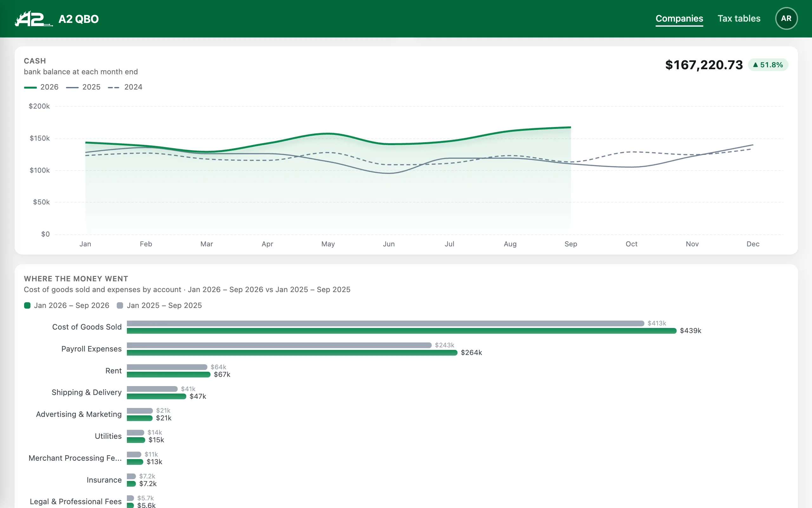Viewport: 812px width, 508px height.
Task: Click the Legal & Professional Fees label
Action: coord(75,502)
